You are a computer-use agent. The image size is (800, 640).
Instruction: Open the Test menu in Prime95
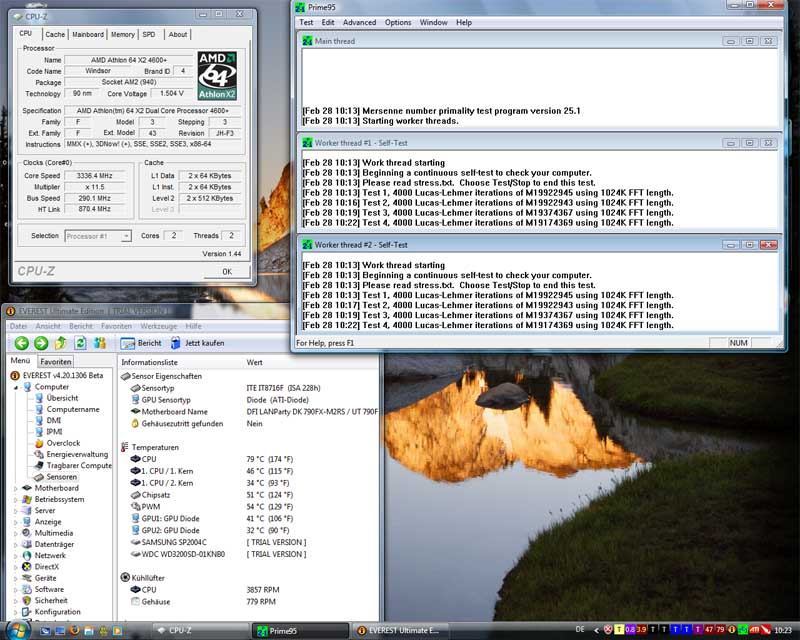pos(306,22)
